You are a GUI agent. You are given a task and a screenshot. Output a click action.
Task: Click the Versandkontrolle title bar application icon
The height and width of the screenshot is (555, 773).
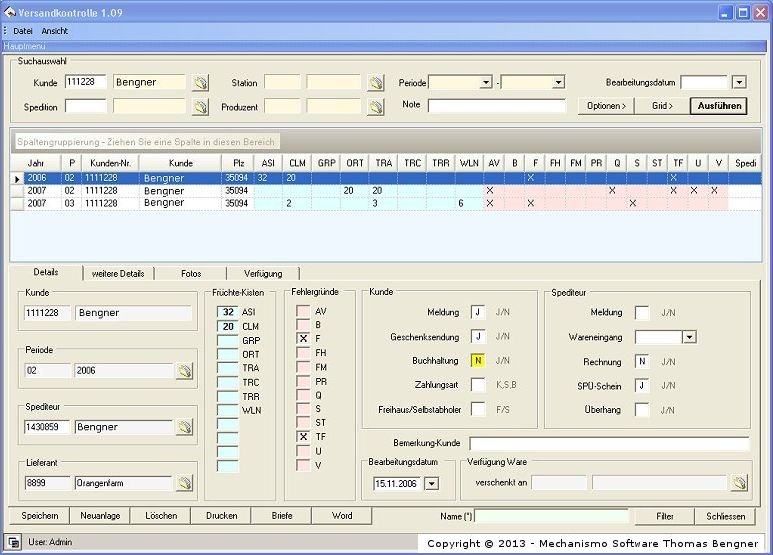[9, 12]
